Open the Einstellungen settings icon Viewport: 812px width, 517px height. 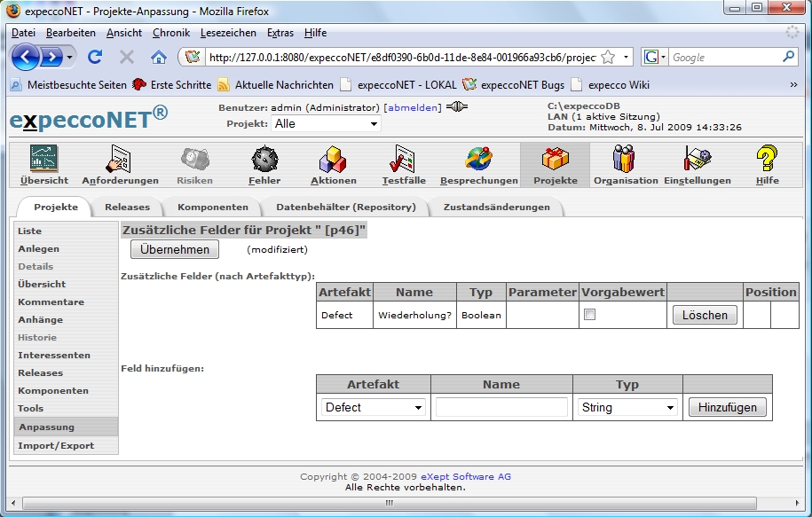click(698, 160)
